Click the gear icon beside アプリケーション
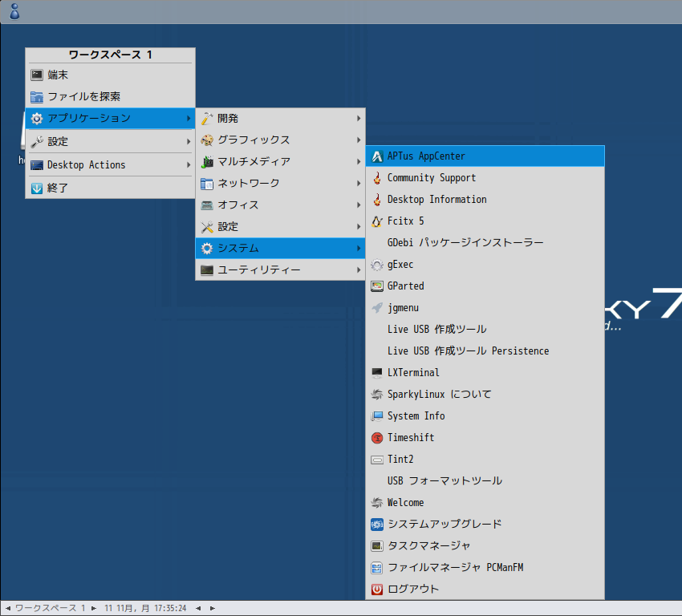The image size is (682, 616). [x=37, y=118]
